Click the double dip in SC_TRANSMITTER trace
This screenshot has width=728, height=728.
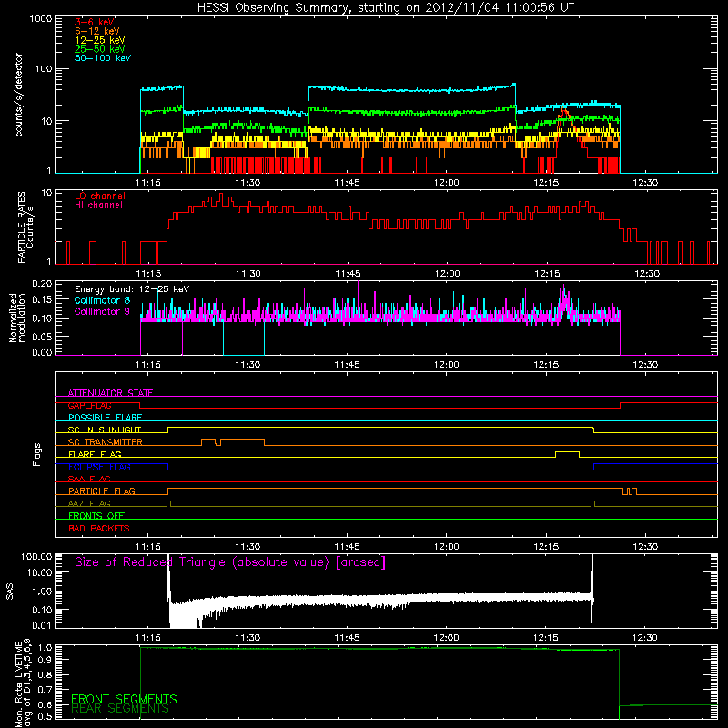pos(218,442)
